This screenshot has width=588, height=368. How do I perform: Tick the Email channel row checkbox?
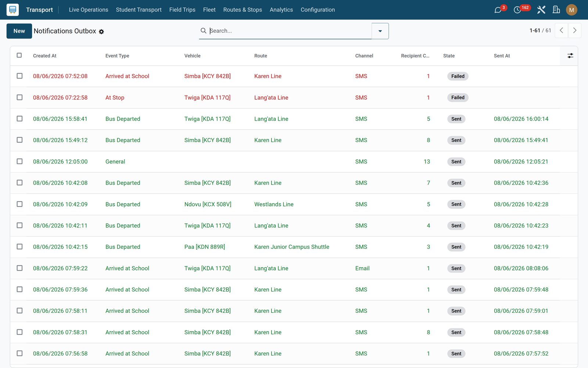pyautogui.click(x=19, y=268)
